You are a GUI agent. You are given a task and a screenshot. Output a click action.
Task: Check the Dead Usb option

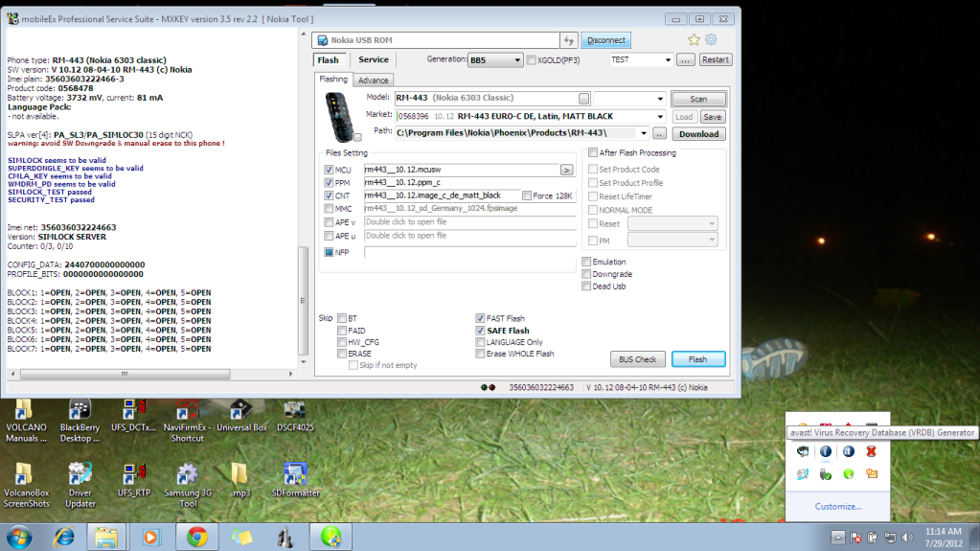[586, 287]
